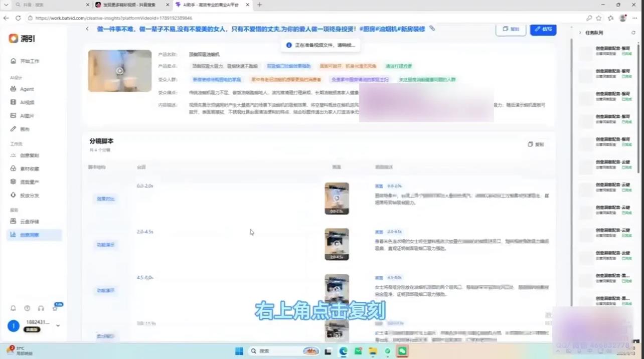Open the weather widget showing 31°C
The width and height of the screenshot is (644, 359).
tap(20, 350)
